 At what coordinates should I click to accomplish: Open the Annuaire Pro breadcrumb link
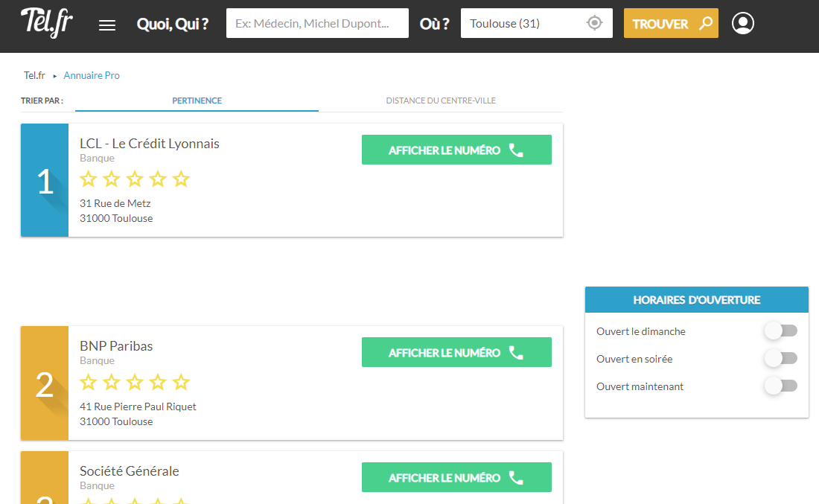pyautogui.click(x=92, y=75)
